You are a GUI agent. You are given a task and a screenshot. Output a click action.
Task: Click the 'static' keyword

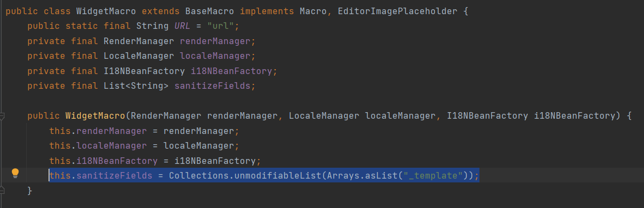tap(82, 26)
